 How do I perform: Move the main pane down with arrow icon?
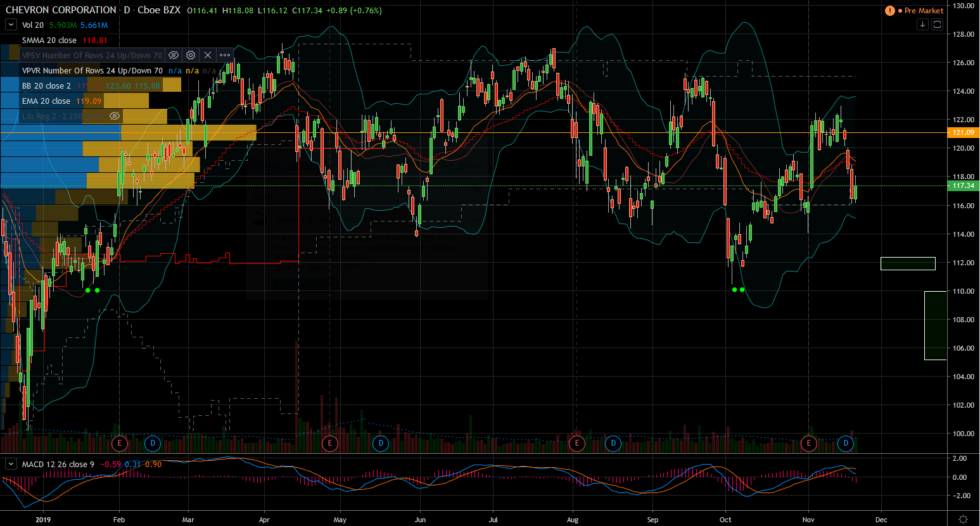coord(922,24)
